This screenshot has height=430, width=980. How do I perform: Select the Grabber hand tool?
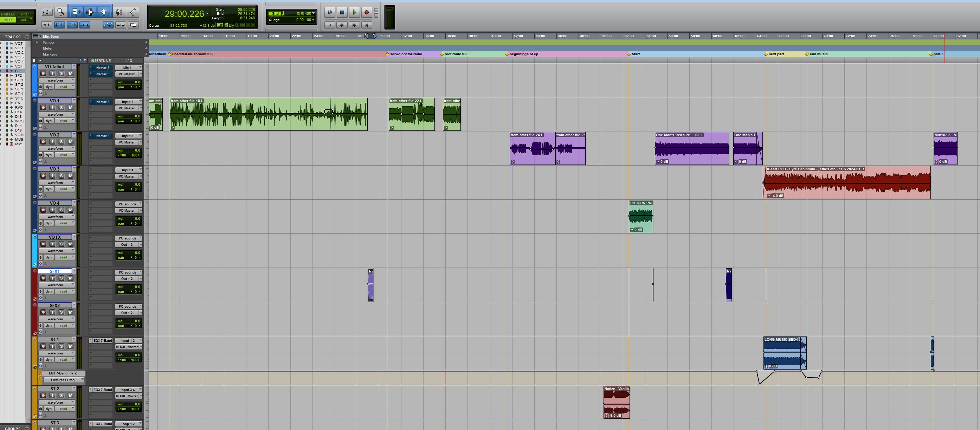pyautogui.click(x=104, y=12)
